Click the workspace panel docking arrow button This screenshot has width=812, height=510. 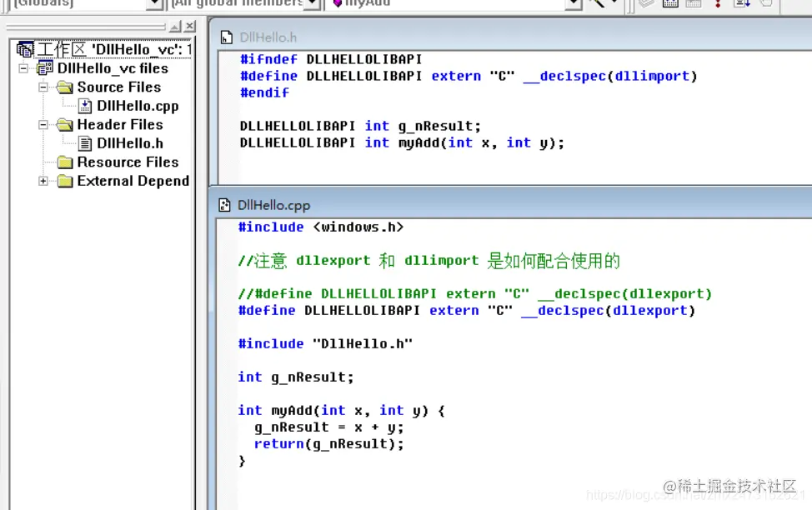tap(175, 26)
